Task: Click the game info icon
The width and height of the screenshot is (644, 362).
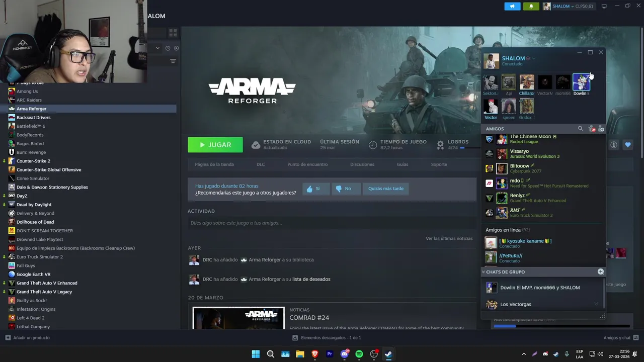Action: pos(614,145)
